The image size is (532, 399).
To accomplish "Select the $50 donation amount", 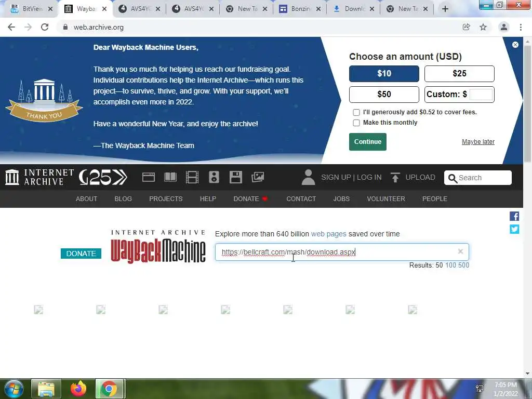I will pyautogui.click(x=384, y=95).
